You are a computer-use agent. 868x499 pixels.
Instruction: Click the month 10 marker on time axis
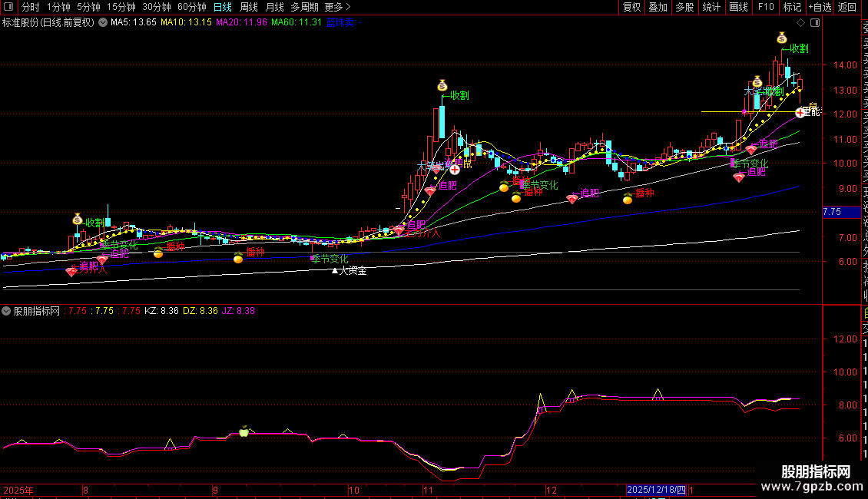point(354,490)
